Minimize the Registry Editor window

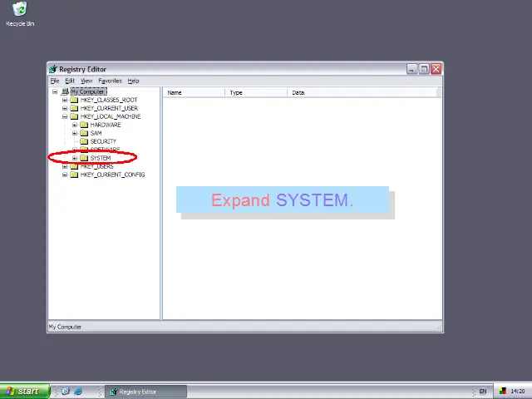point(411,69)
